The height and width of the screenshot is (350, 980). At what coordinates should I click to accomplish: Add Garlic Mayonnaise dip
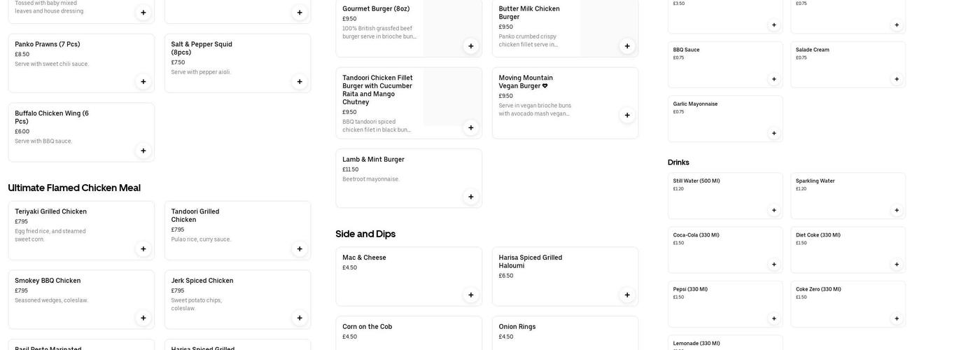click(x=774, y=134)
